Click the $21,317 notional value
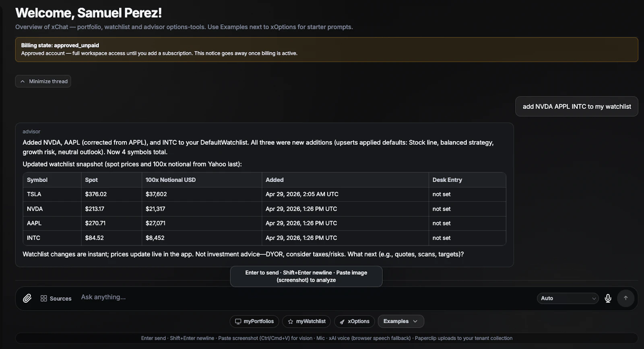This screenshot has height=349, width=644. point(155,209)
